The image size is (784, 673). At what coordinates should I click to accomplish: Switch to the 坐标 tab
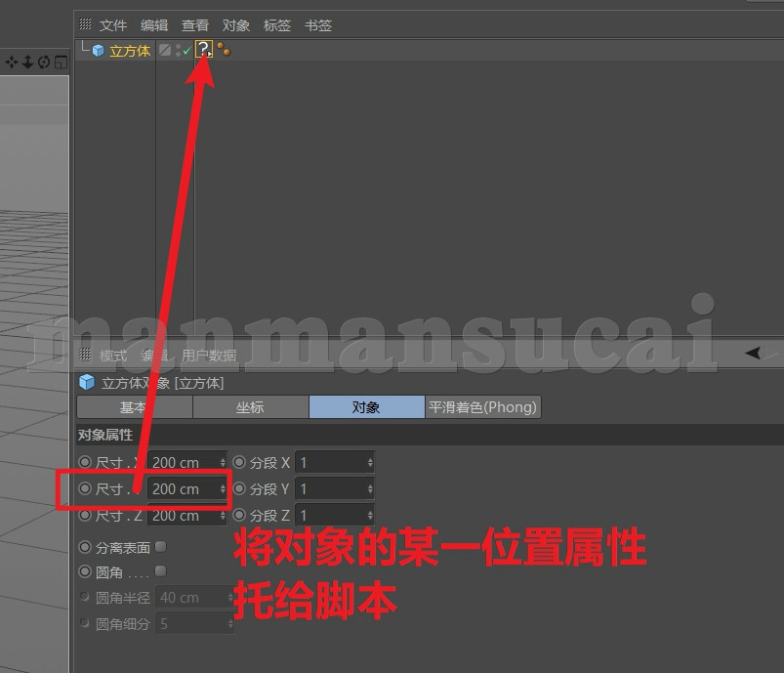pyautogui.click(x=251, y=406)
